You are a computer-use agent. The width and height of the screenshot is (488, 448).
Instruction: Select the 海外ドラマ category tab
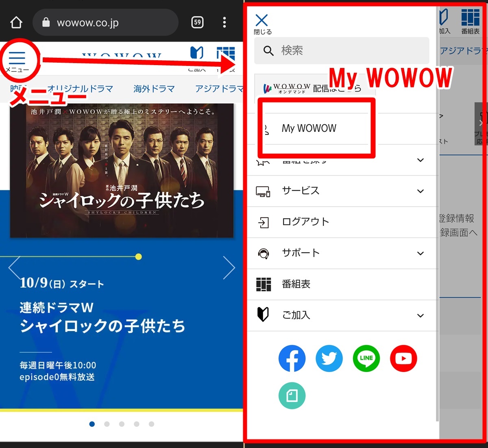point(154,88)
